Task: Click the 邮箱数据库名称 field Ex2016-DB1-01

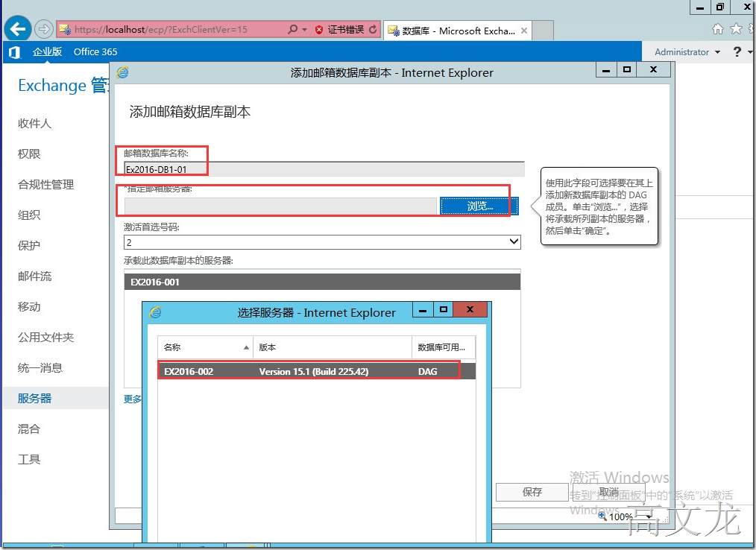Action: tap(324, 169)
